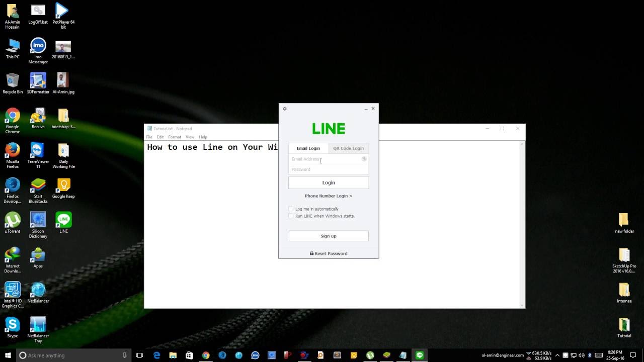Show hidden system tray icons chevron
This screenshot has width=644, height=362.
(x=557, y=355)
